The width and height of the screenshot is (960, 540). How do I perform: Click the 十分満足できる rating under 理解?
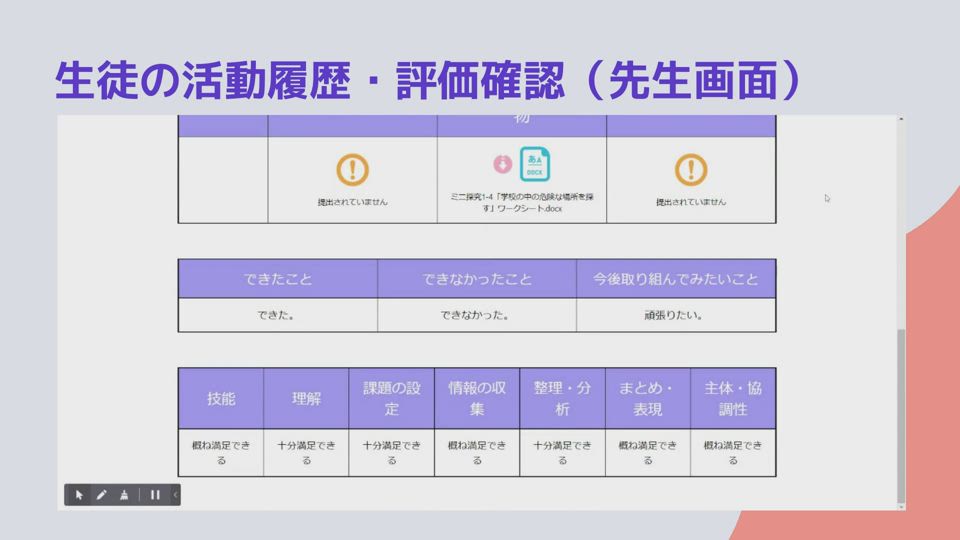[x=306, y=453]
